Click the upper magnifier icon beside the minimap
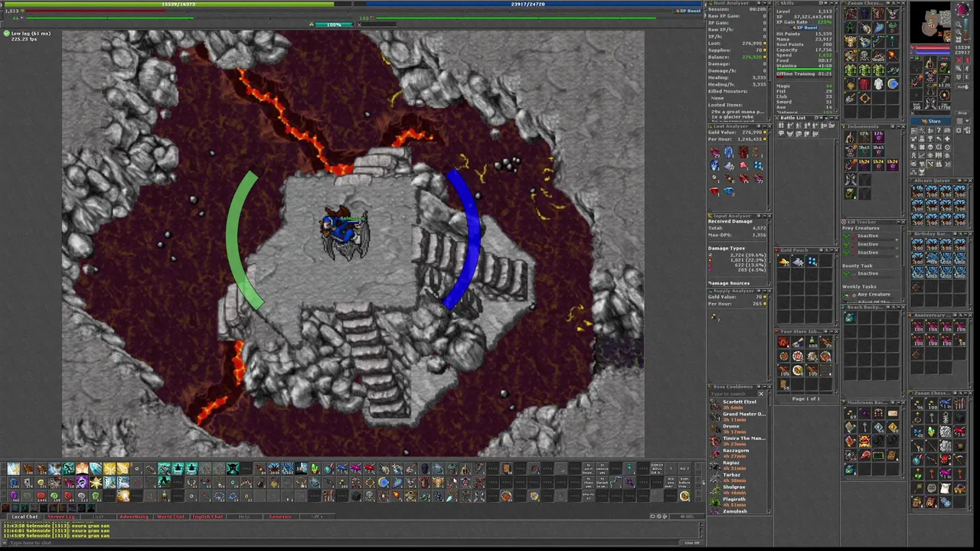The height and width of the screenshot is (551, 980). (959, 24)
